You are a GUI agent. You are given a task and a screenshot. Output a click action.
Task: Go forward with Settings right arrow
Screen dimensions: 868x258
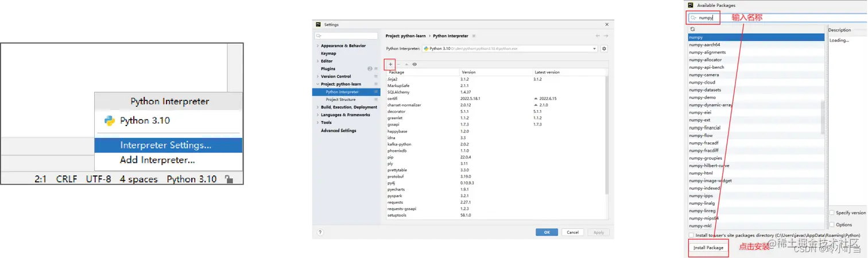606,36
